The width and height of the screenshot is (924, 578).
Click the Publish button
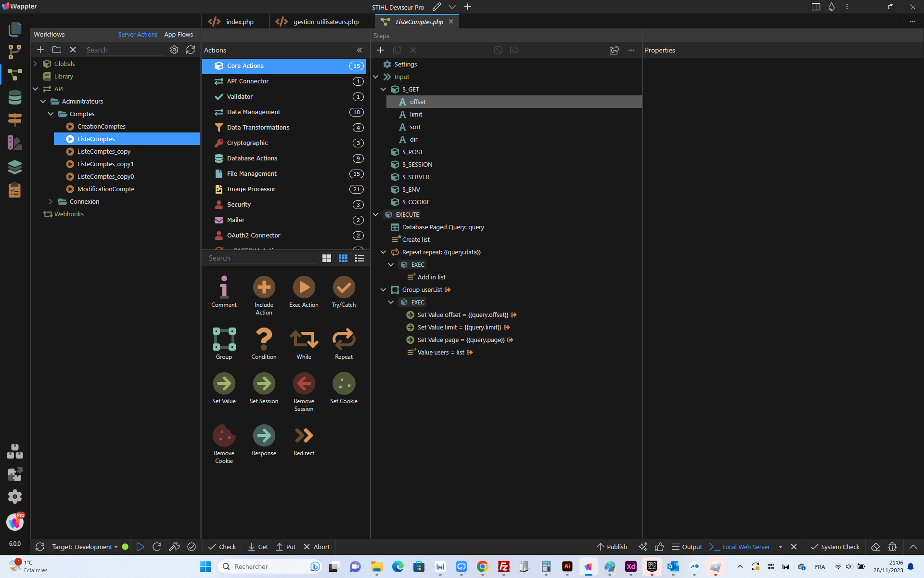[612, 547]
